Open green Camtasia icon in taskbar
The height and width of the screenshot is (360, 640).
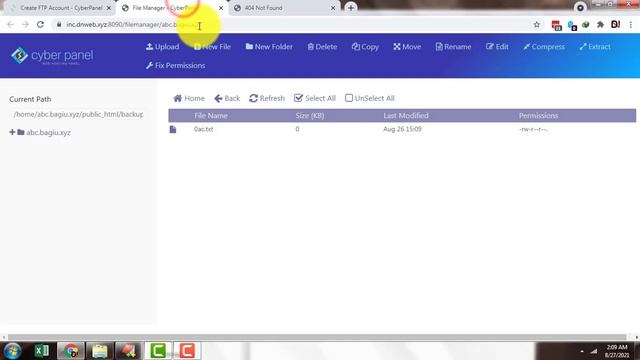pos(158,351)
